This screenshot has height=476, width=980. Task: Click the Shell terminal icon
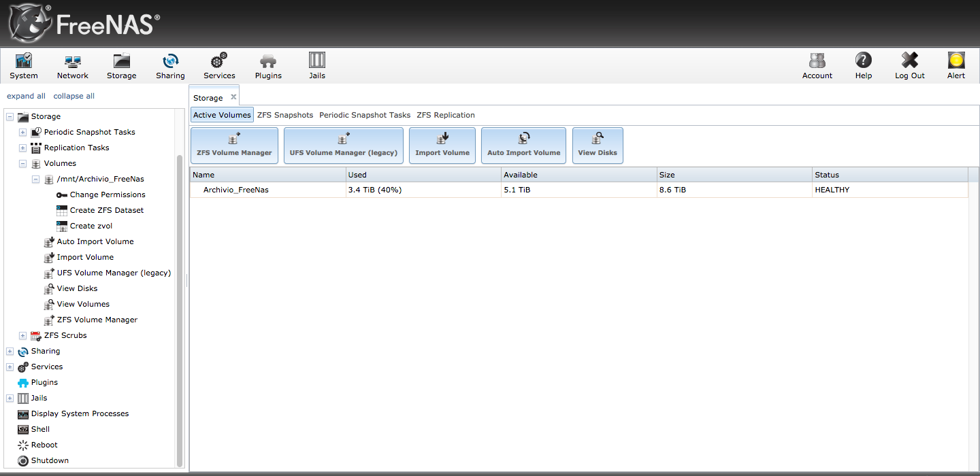coord(23,429)
